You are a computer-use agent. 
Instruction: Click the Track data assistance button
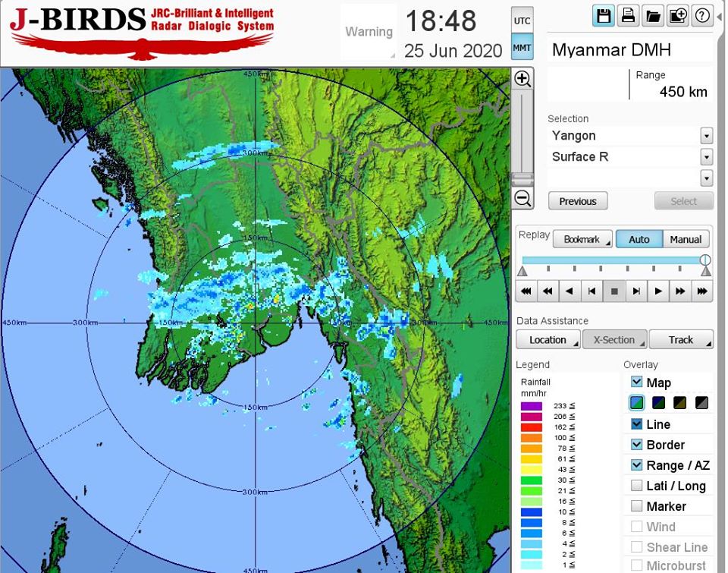pos(680,339)
